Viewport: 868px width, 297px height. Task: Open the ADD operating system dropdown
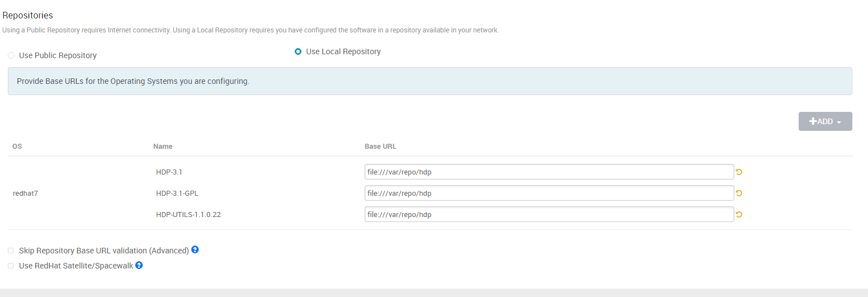coord(825,121)
